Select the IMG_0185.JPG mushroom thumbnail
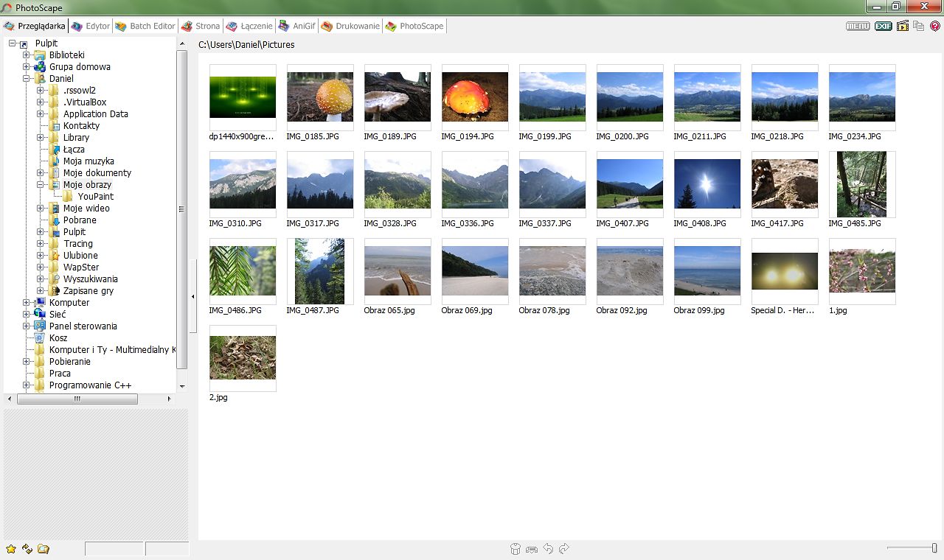The width and height of the screenshot is (944, 560). [x=320, y=97]
